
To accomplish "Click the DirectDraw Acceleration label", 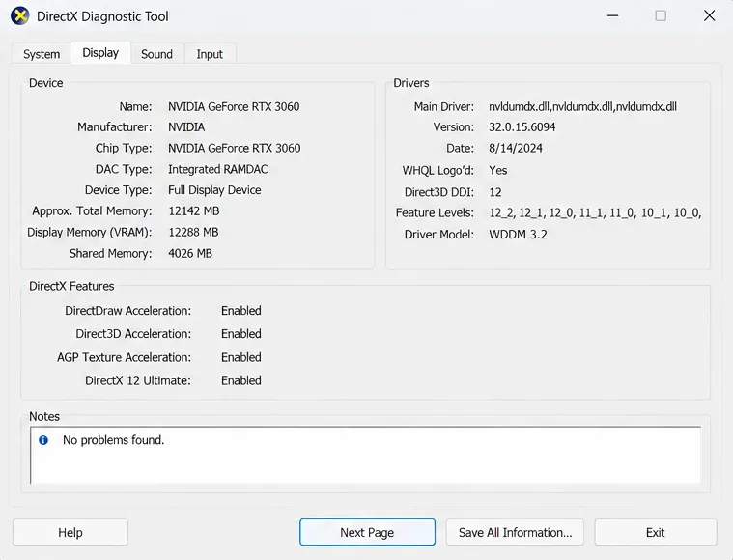I will tap(128, 311).
